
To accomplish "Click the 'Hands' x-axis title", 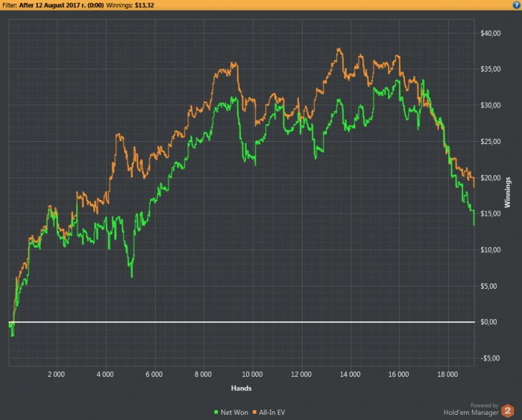I will 240,388.
